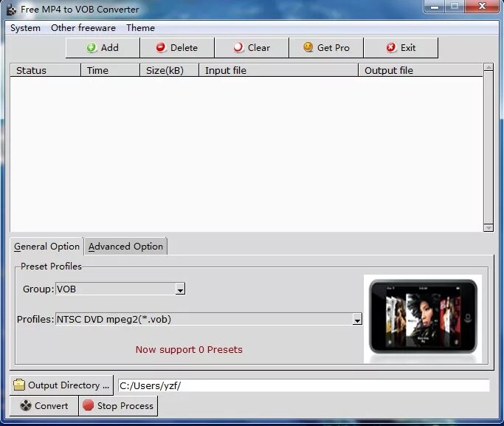Start conversion with the Convert button
This screenshot has height=426, width=504.
44,406
